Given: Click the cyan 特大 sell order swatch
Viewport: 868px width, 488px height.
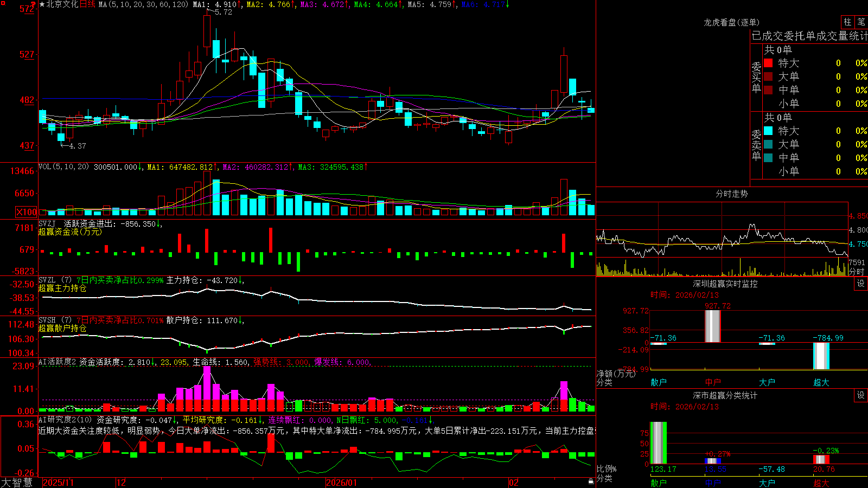Looking at the screenshot, I should tap(768, 131).
